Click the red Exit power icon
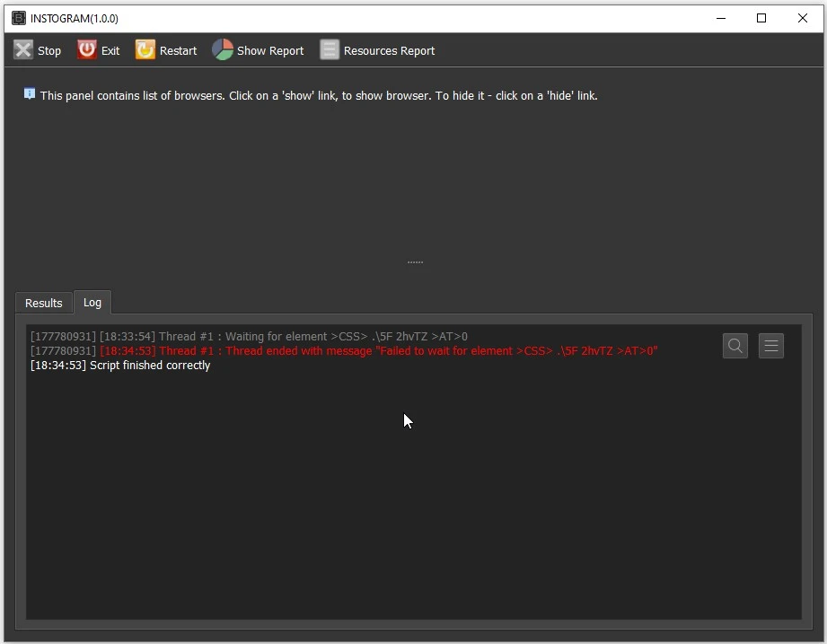This screenshot has width=827, height=644. coord(87,50)
